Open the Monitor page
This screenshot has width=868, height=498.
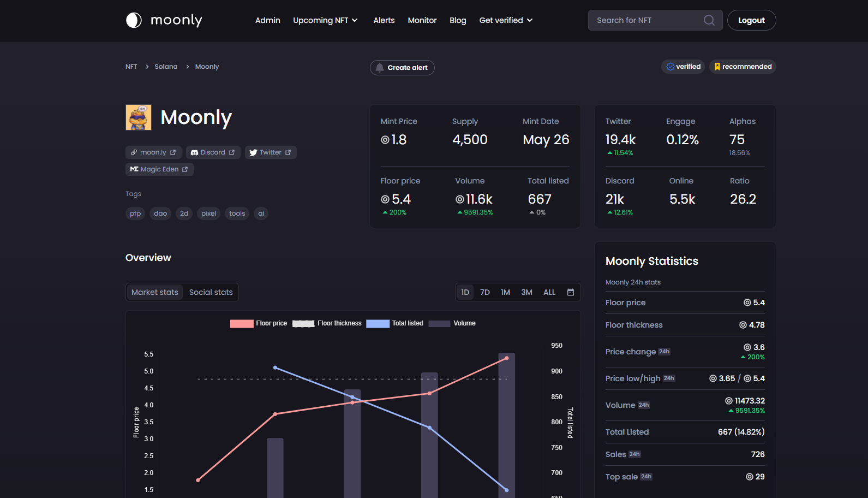[x=422, y=20]
